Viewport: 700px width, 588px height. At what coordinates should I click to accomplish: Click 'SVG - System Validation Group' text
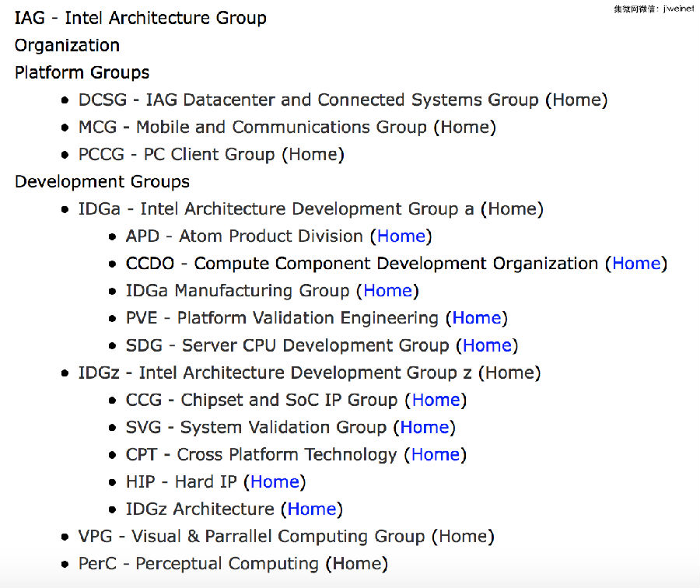(256, 427)
